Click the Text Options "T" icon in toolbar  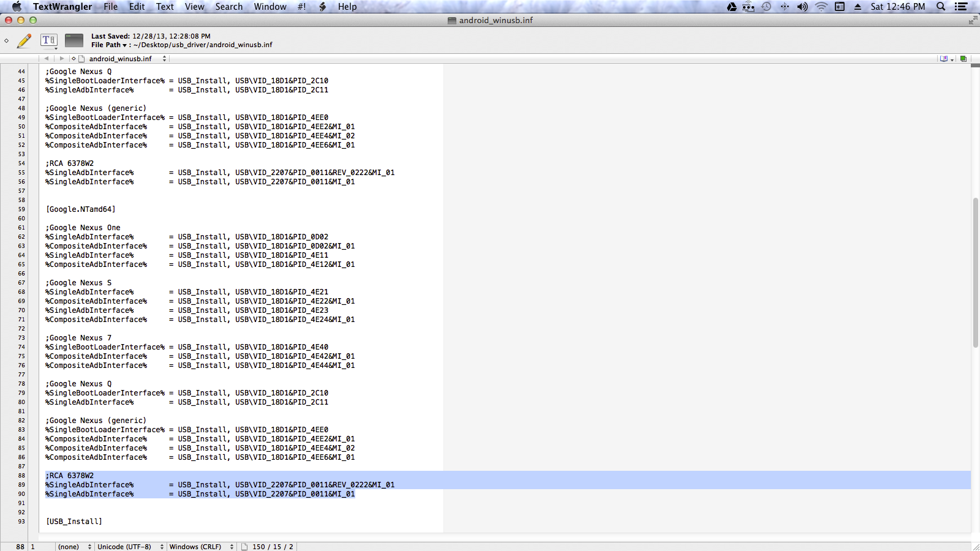[48, 40]
